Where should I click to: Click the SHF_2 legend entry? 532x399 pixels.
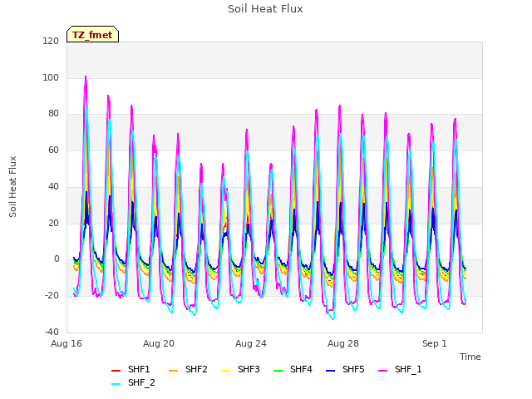(x=133, y=383)
